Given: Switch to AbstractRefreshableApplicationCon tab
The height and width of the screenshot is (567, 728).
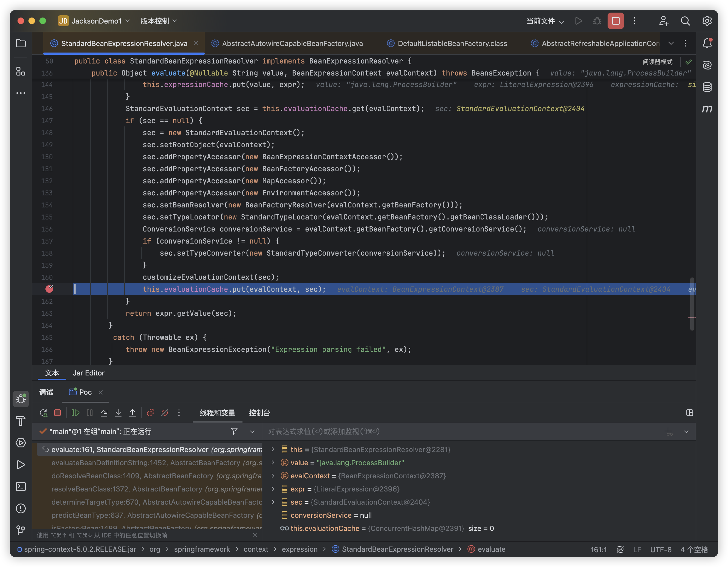Looking at the screenshot, I should [x=595, y=43].
